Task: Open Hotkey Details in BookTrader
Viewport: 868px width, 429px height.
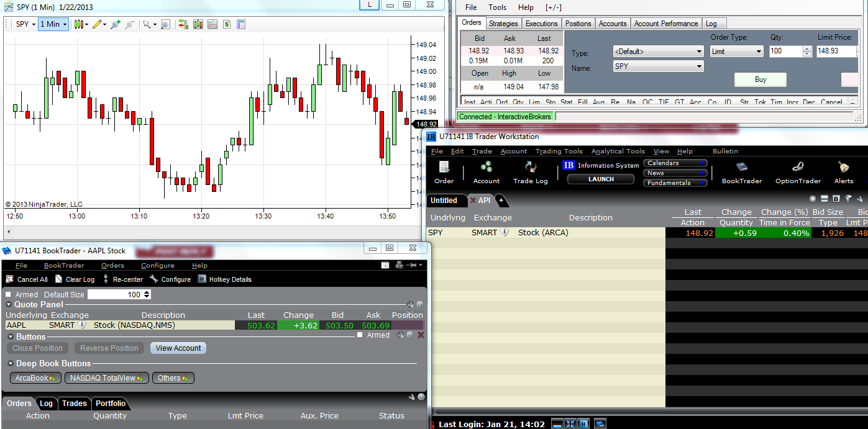Action: click(224, 279)
